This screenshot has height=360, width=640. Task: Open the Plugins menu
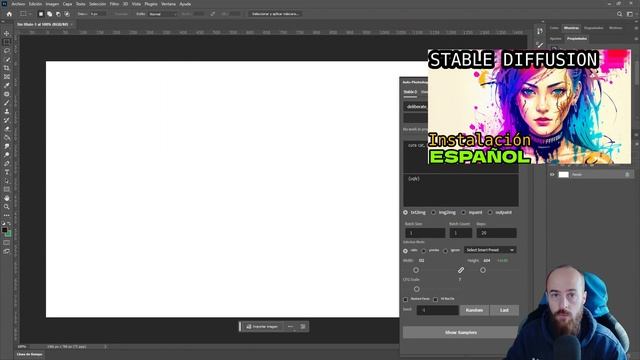coord(151,4)
